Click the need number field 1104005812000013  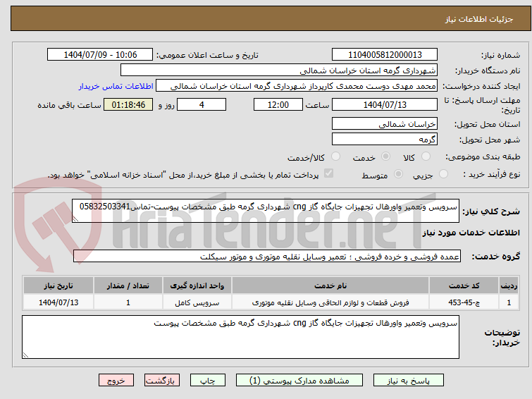tap(385, 55)
